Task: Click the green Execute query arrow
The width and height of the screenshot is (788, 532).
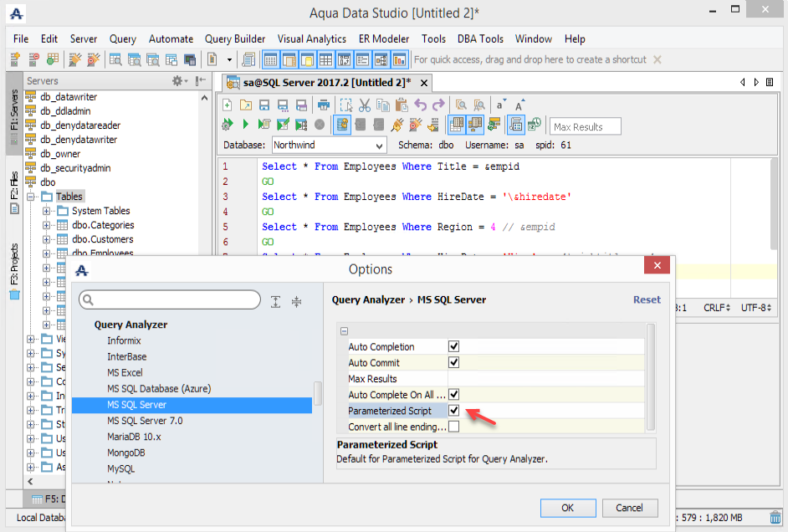Action: click(245, 125)
